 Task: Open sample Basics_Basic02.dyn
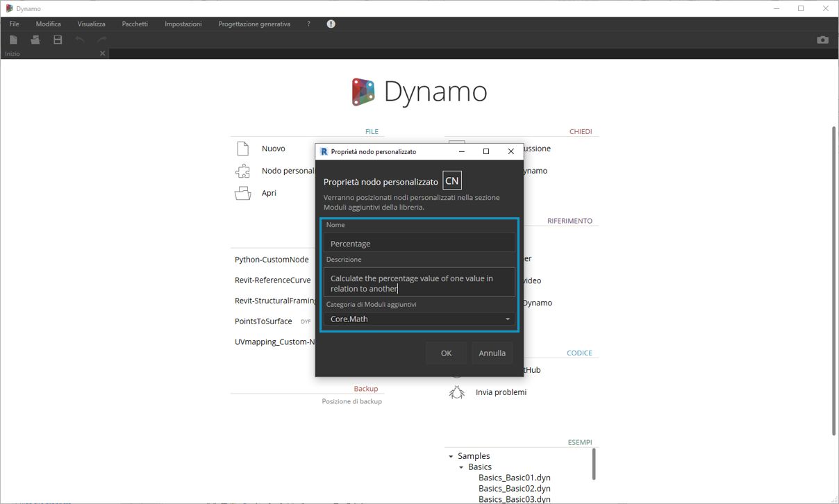(515, 489)
